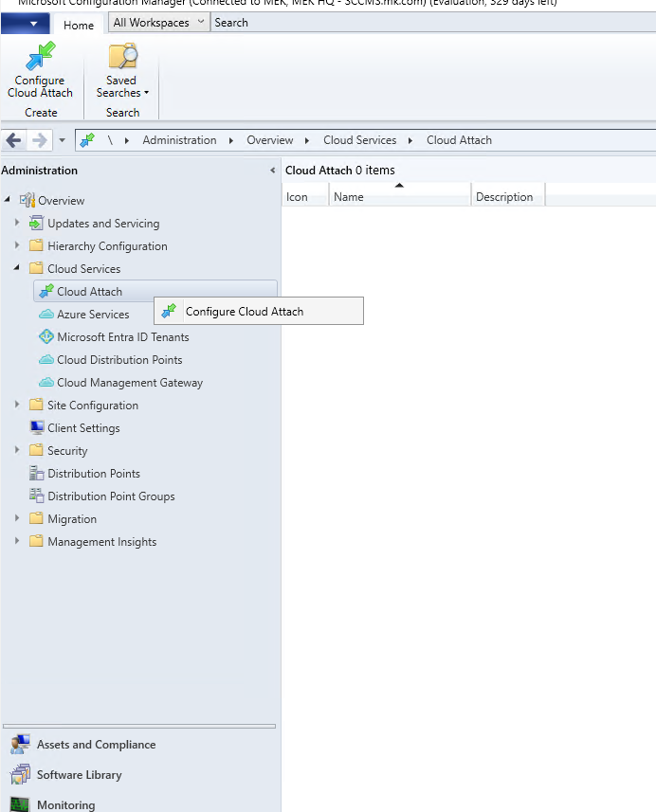Switch to Assets and Compliance workspace
Image resolution: width=656 pixels, height=812 pixels.
tap(96, 745)
